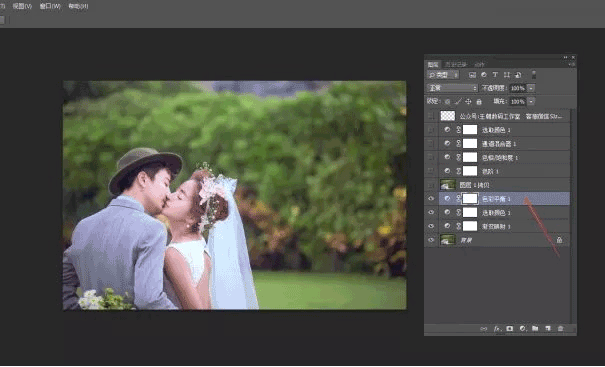The width and height of the screenshot is (605, 367).
Task: Click mask link chain on 色彩平衡 1
Action: point(458,199)
